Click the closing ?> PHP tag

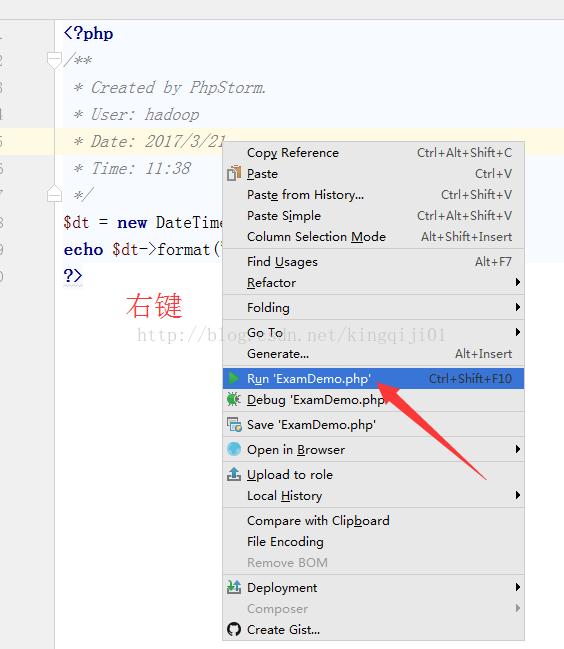[x=73, y=276]
